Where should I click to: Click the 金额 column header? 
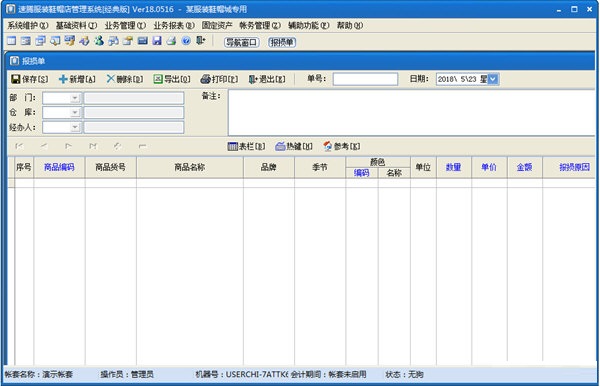pos(525,167)
